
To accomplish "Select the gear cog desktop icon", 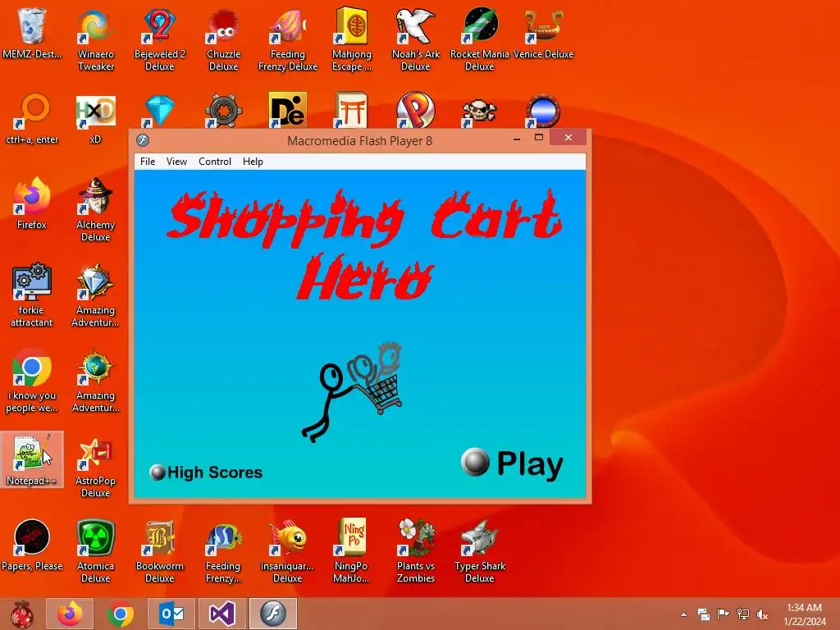I will pyautogui.click(x=223, y=111).
